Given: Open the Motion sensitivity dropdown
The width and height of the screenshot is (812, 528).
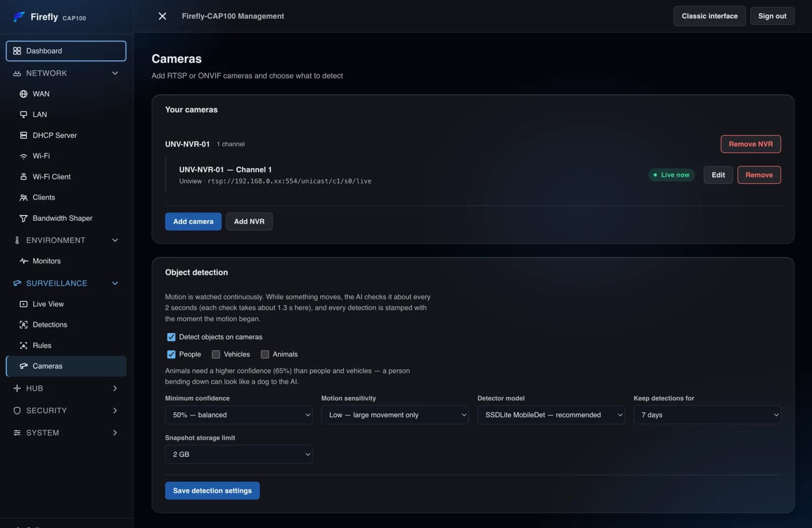Looking at the screenshot, I should pos(394,415).
